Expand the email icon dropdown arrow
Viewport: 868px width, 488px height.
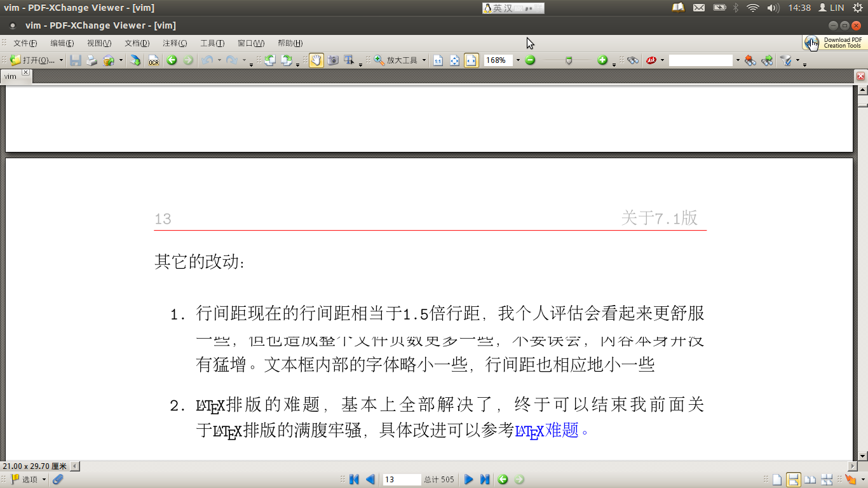[x=121, y=60]
